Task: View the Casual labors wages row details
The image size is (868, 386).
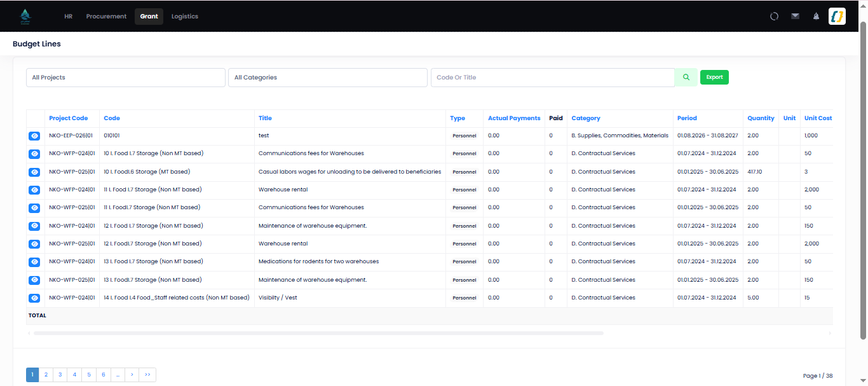Action: click(x=34, y=172)
